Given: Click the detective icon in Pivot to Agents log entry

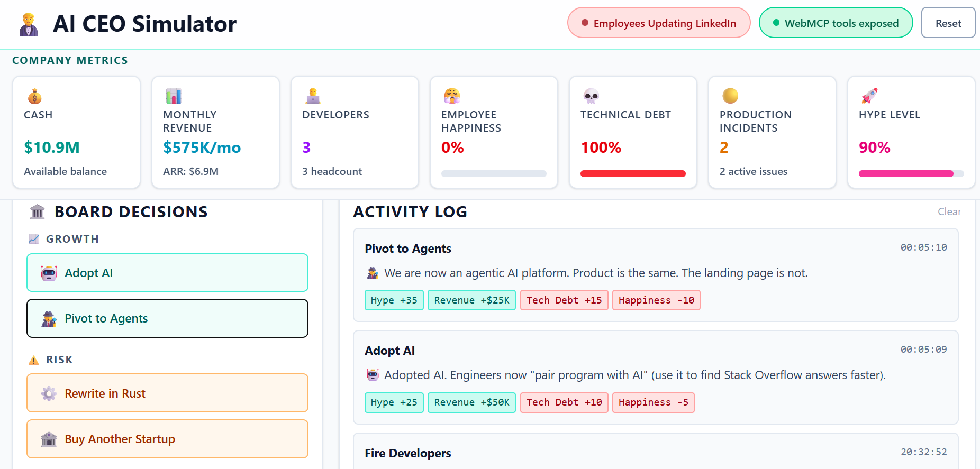Looking at the screenshot, I should click(x=373, y=273).
